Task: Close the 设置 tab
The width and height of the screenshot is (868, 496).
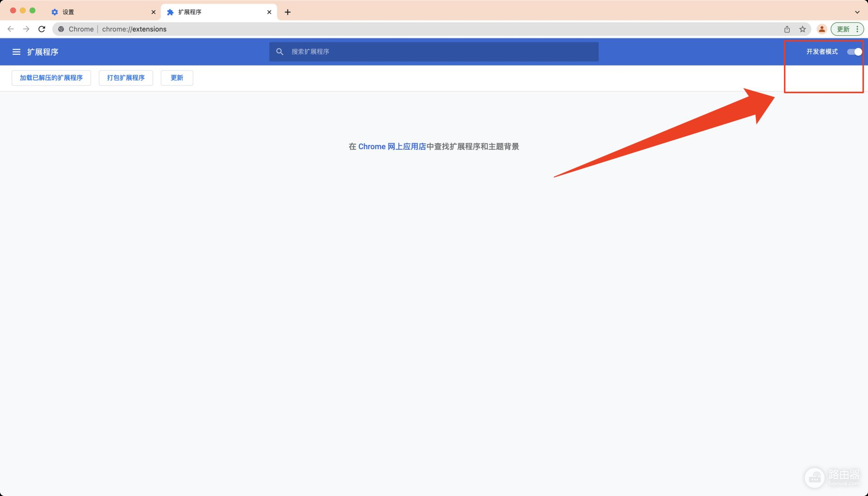Action: [153, 12]
